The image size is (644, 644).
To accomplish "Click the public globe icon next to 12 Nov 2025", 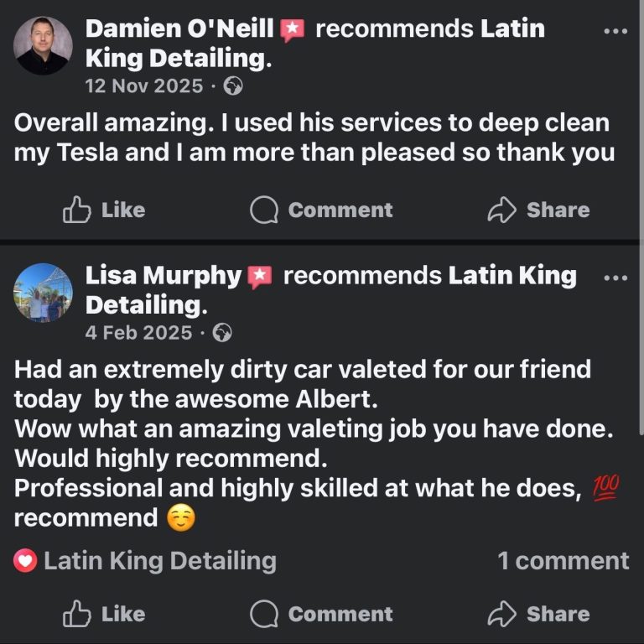I will pyautogui.click(x=234, y=86).
